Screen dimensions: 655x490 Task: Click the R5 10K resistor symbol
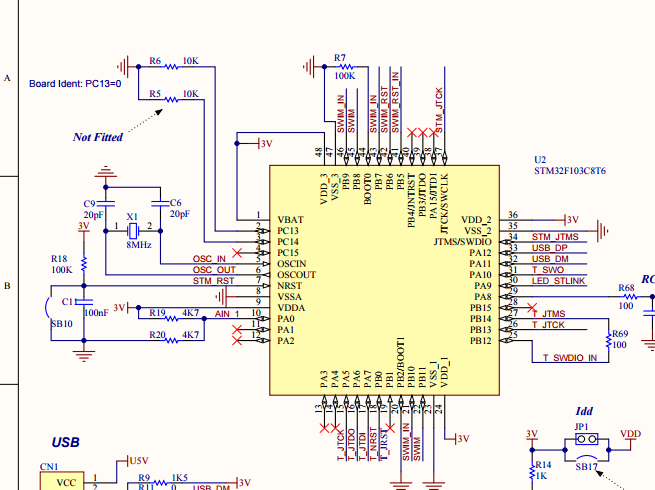(x=172, y=99)
